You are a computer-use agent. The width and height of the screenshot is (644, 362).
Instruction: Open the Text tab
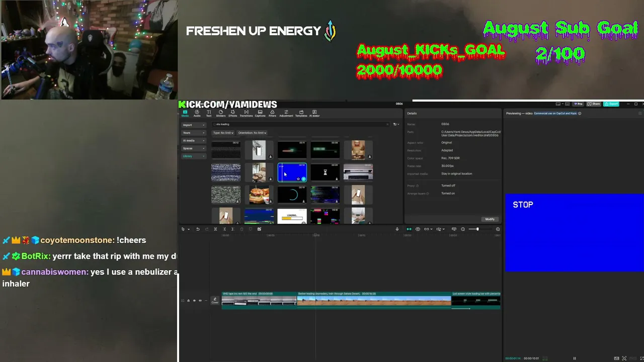[x=209, y=114]
